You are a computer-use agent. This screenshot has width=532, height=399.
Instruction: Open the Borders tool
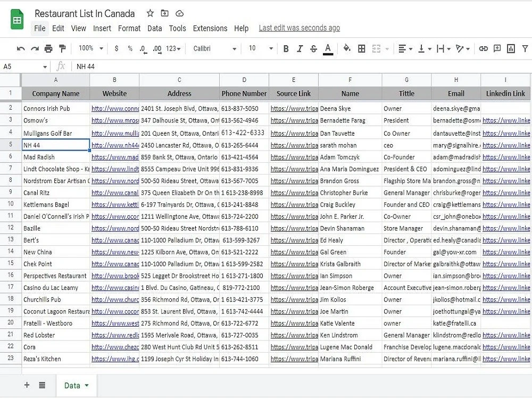coord(362,49)
